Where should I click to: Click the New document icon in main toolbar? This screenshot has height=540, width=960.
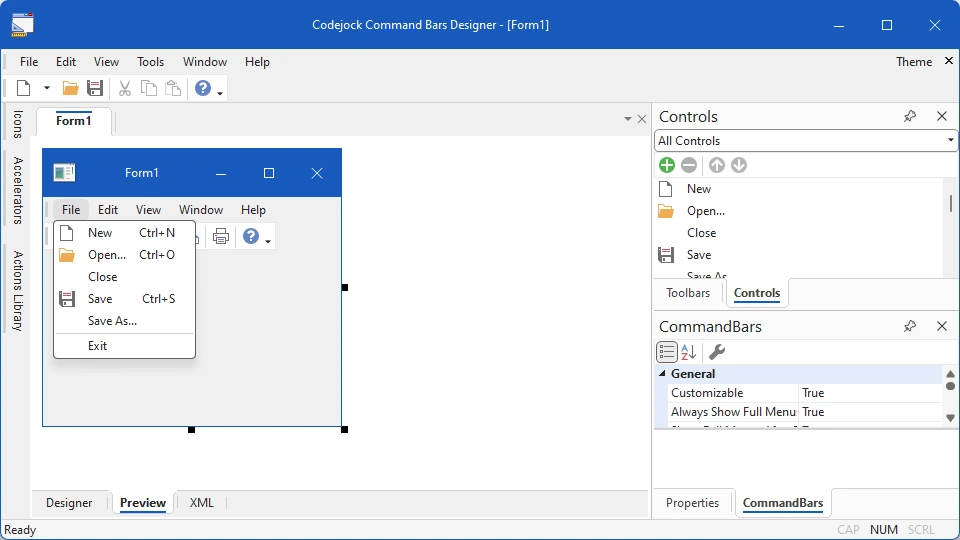(23, 88)
